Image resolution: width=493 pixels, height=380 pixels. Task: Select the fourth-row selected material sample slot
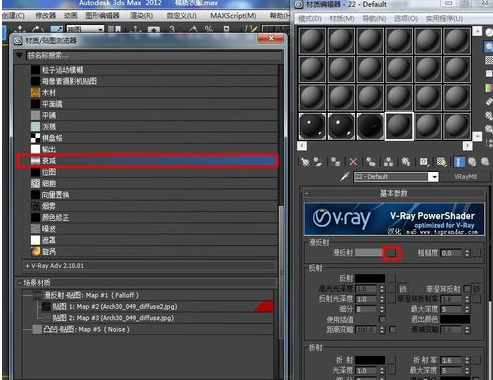pyautogui.click(x=399, y=126)
